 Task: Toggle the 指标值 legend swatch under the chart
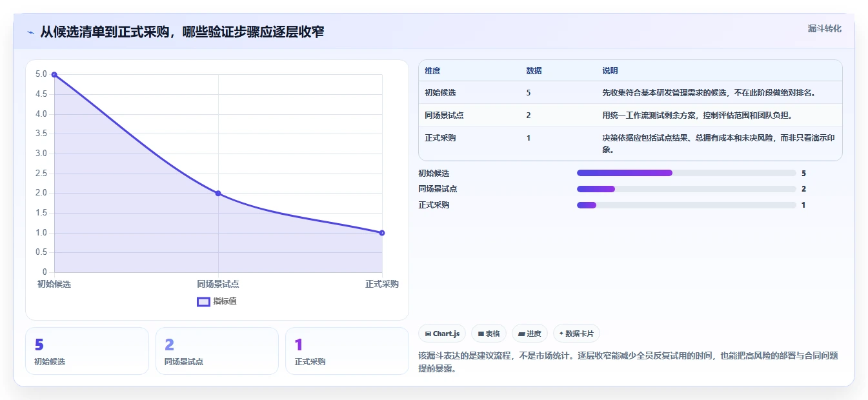(203, 301)
